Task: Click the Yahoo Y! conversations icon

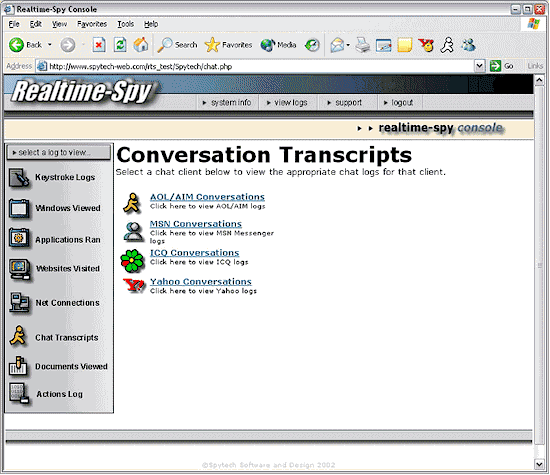Action: 134,286
